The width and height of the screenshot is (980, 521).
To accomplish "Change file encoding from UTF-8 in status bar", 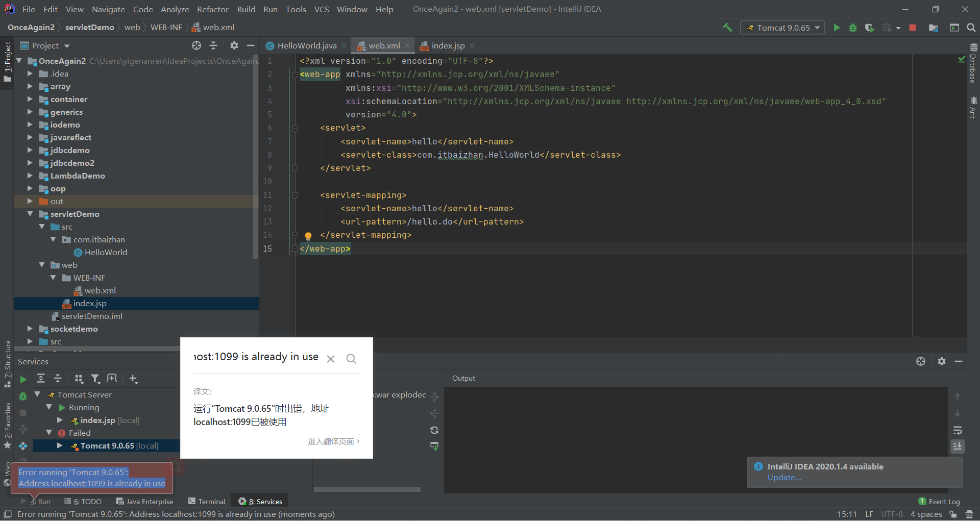I will pos(892,514).
